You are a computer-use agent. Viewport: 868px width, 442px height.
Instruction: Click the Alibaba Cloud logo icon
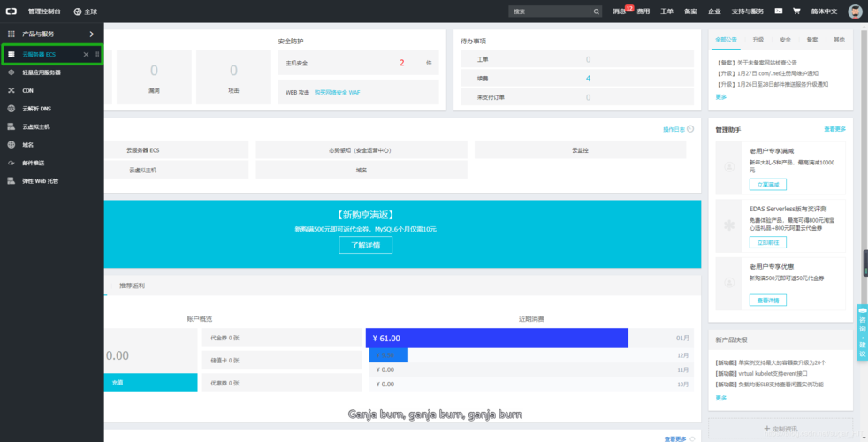[11, 11]
